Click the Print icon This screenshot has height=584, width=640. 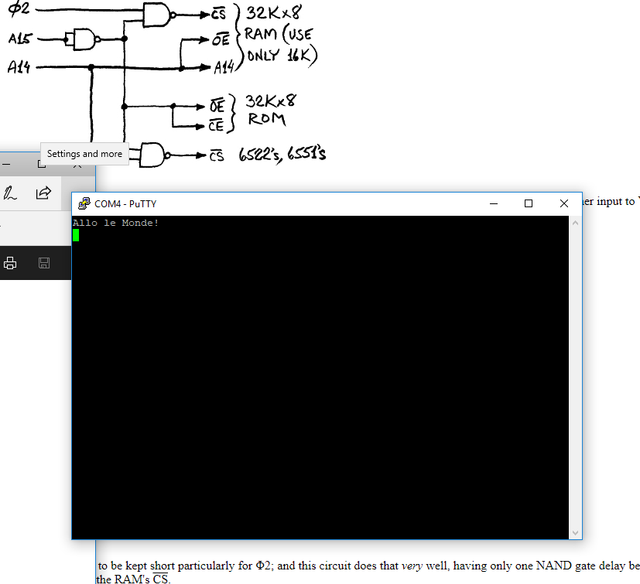pos(10,263)
